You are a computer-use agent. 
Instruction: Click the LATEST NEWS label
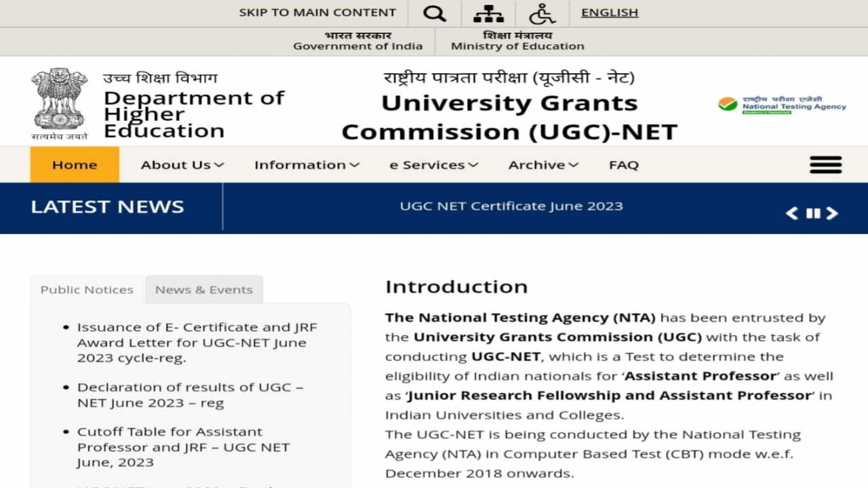(x=107, y=207)
